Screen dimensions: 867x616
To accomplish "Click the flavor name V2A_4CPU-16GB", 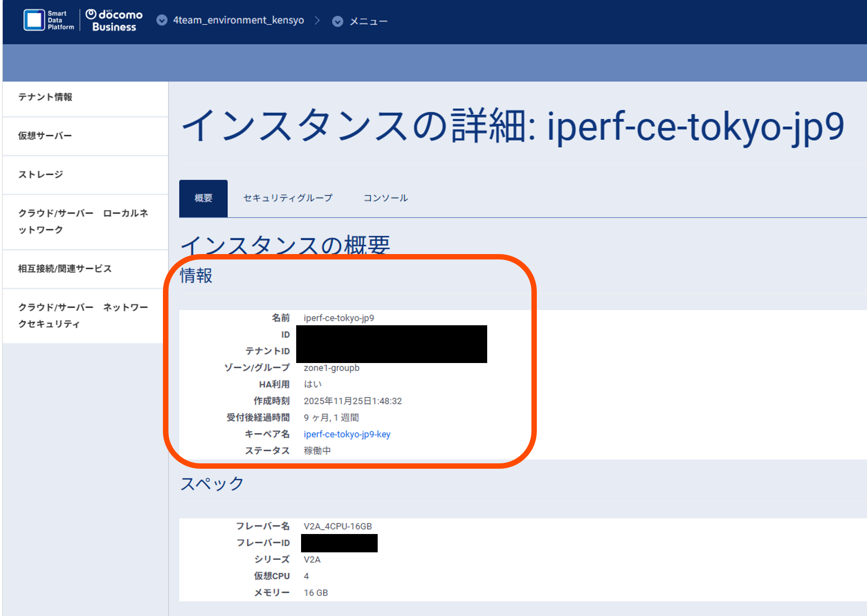I will coord(338,526).
